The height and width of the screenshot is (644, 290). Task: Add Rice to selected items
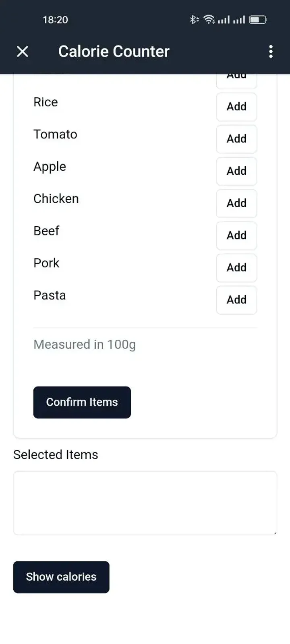tap(236, 107)
